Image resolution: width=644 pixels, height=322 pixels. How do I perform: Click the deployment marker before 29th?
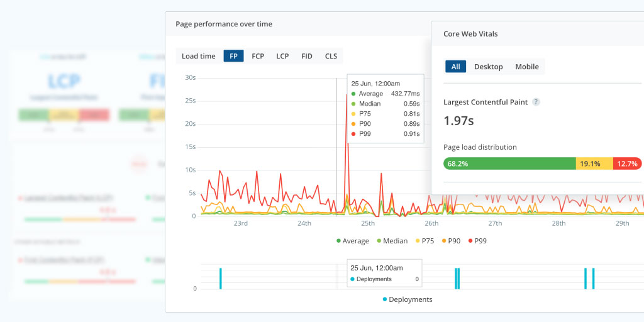point(594,279)
